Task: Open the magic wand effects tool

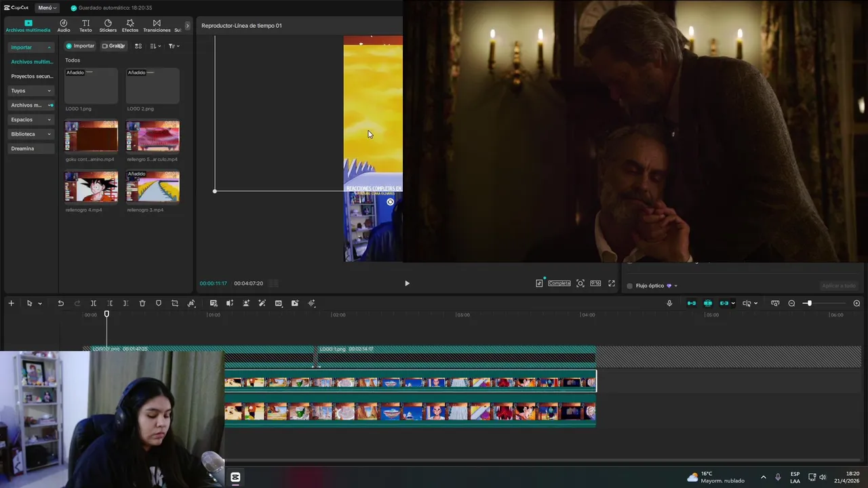Action: click(x=262, y=303)
